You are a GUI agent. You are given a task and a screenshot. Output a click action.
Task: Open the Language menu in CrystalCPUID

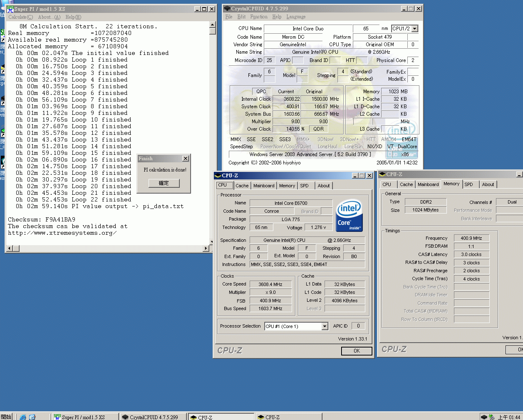296,17
